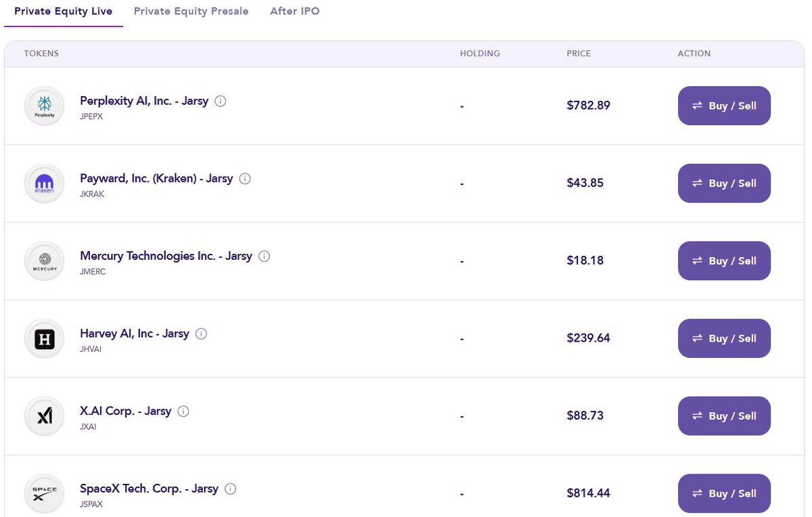Select X.AI Corp. - Jarsy name
812x517 pixels.
126,411
